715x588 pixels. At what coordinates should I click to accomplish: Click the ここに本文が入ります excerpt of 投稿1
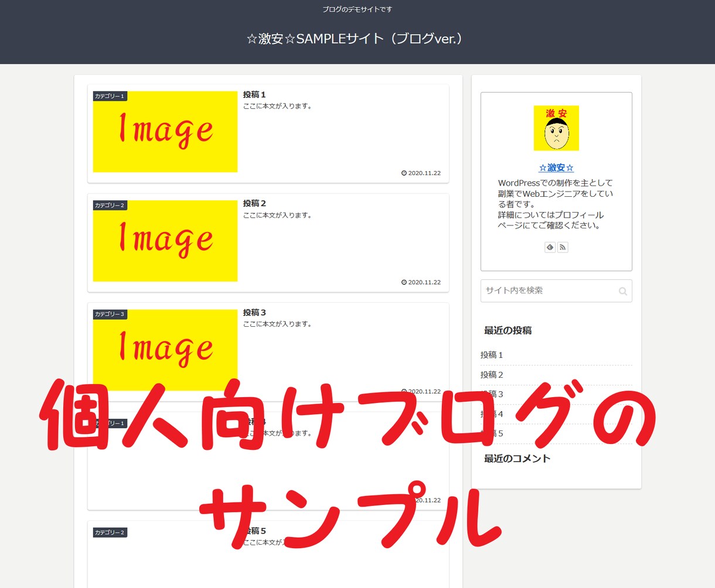(x=278, y=106)
